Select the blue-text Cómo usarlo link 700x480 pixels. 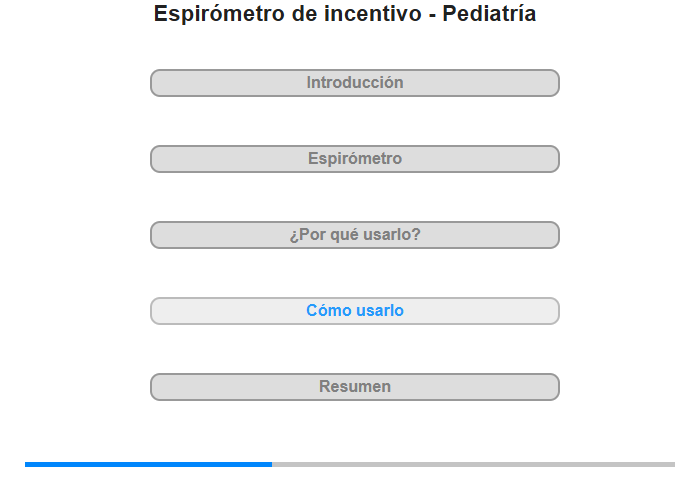point(354,310)
